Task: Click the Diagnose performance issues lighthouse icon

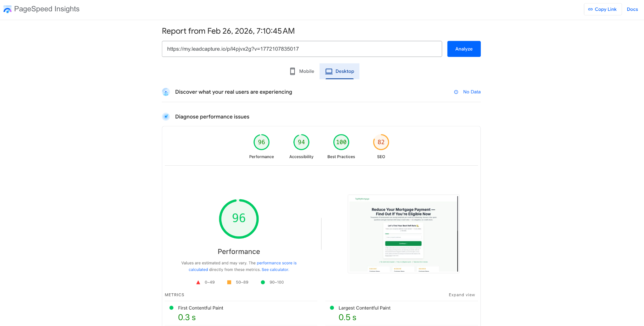Action: click(166, 116)
